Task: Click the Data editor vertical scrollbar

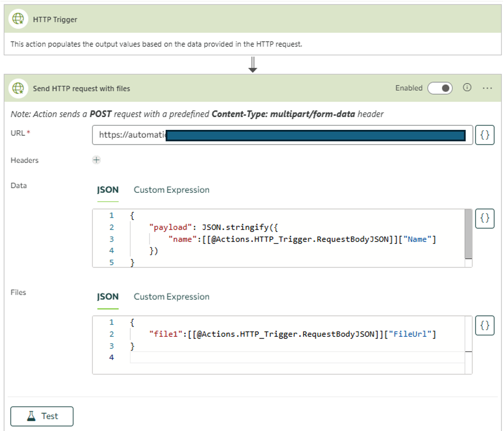Action: [x=468, y=234]
